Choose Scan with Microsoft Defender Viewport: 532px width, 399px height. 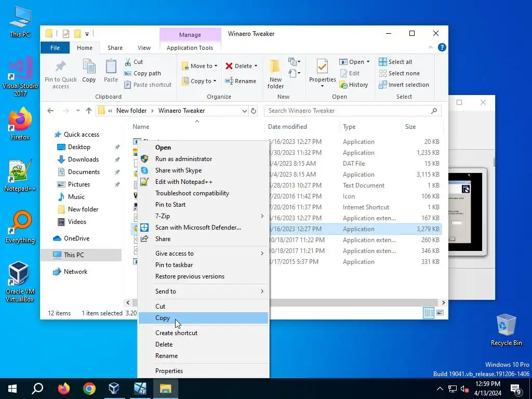pyautogui.click(x=203, y=228)
